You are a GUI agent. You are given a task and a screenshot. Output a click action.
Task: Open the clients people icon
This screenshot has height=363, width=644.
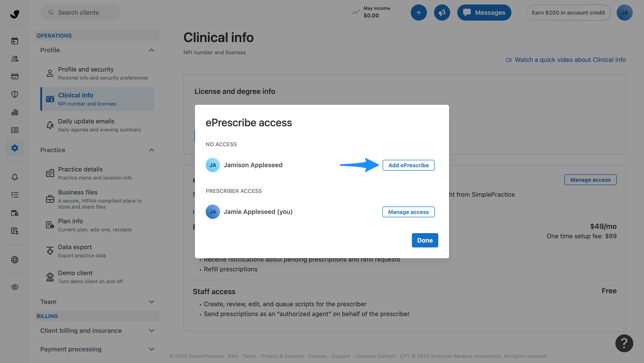pyautogui.click(x=15, y=59)
